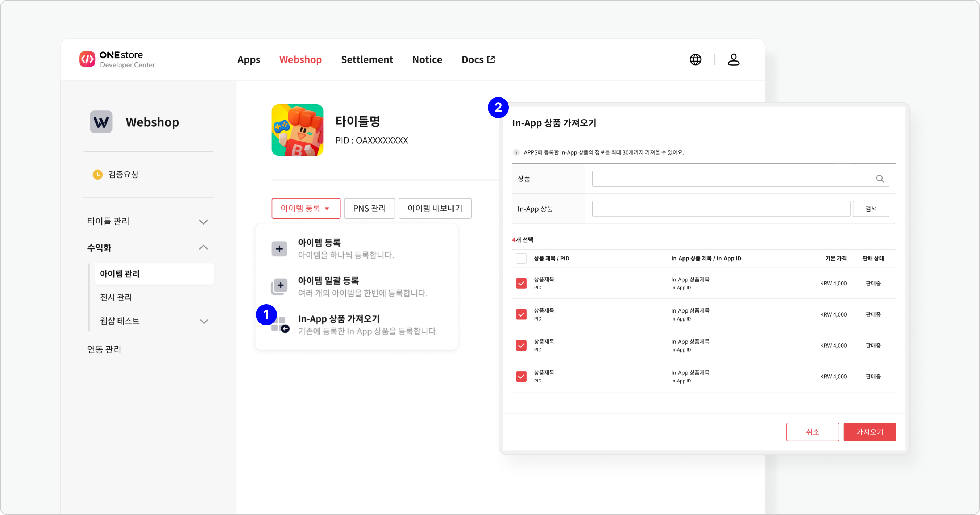Click the yellow clock icon beside 검증요청
Image resolution: width=980 pixels, height=515 pixels.
(x=97, y=175)
